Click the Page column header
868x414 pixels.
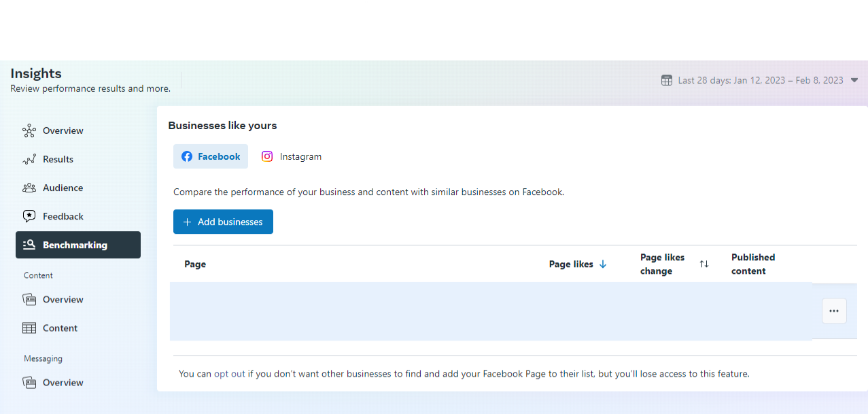click(195, 264)
